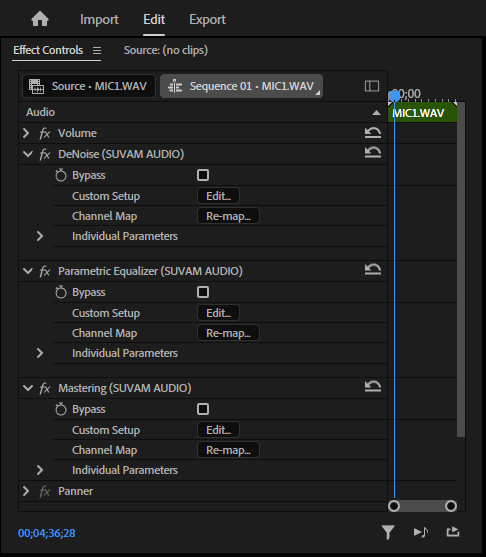Open the Import tab

pyautogui.click(x=99, y=20)
